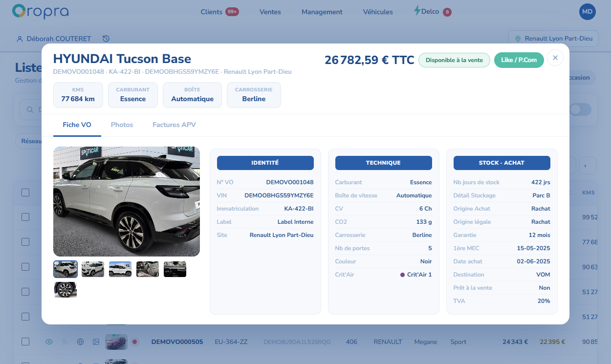Tick the checkbox in row priced 77 68
The width and height of the screenshot is (611, 364).
click(25, 242)
